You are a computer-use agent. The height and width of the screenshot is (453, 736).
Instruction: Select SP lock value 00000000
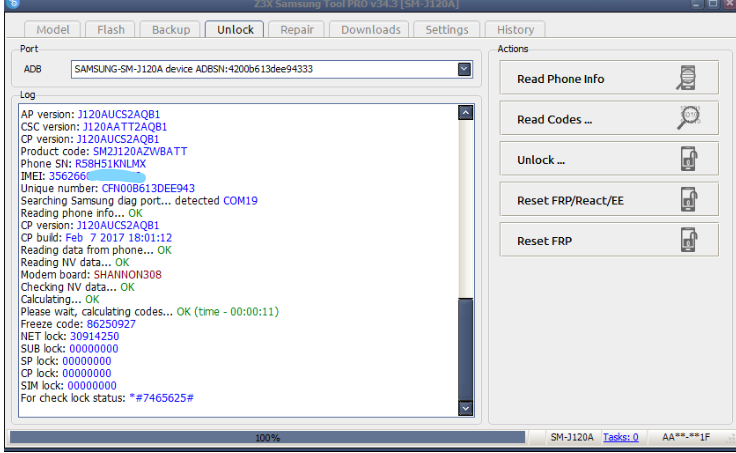(87, 361)
